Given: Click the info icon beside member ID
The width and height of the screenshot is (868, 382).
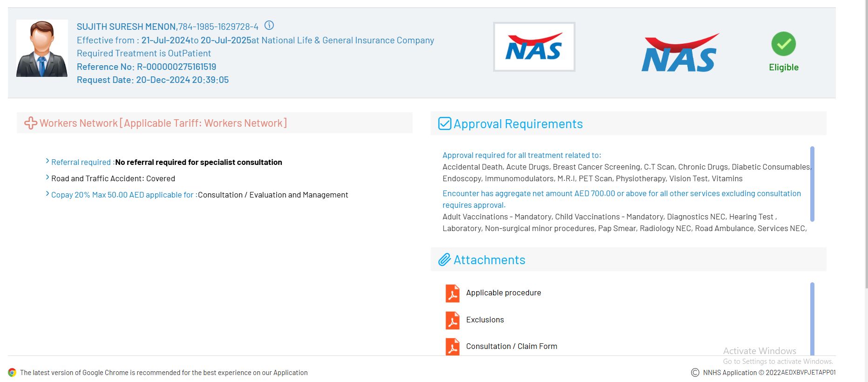Looking at the screenshot, I should (x=269, y=26).
